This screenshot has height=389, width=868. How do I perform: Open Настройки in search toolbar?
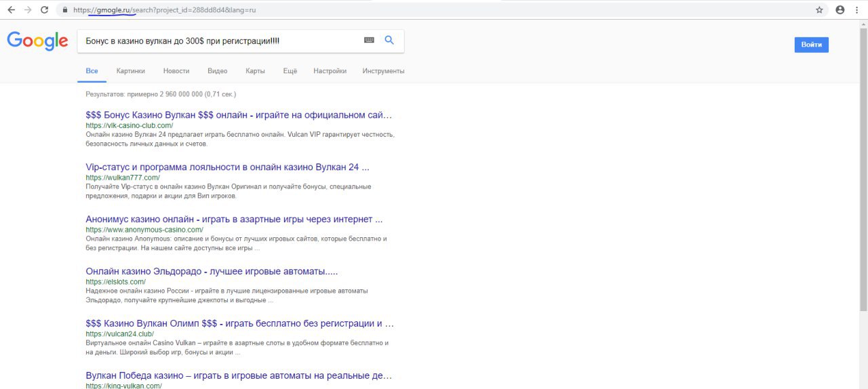(330, 70)
